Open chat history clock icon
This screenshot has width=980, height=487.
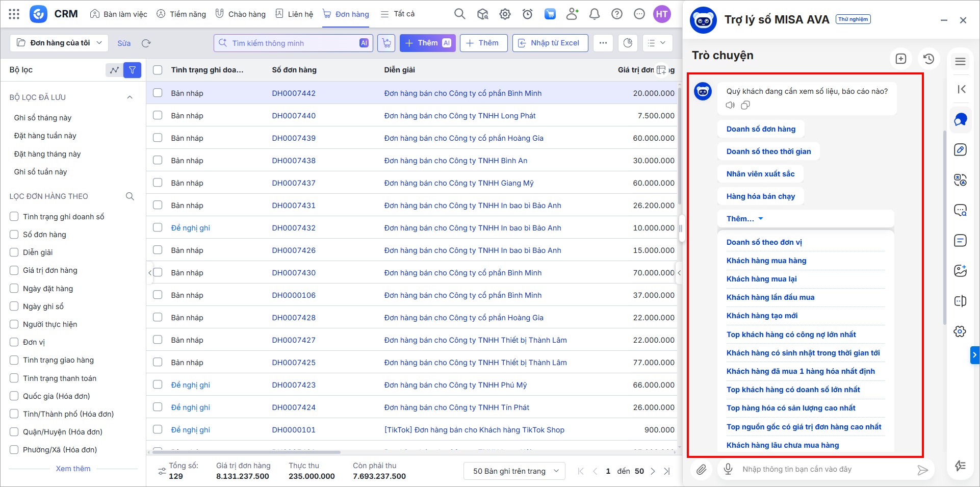(x=929, y=59)
